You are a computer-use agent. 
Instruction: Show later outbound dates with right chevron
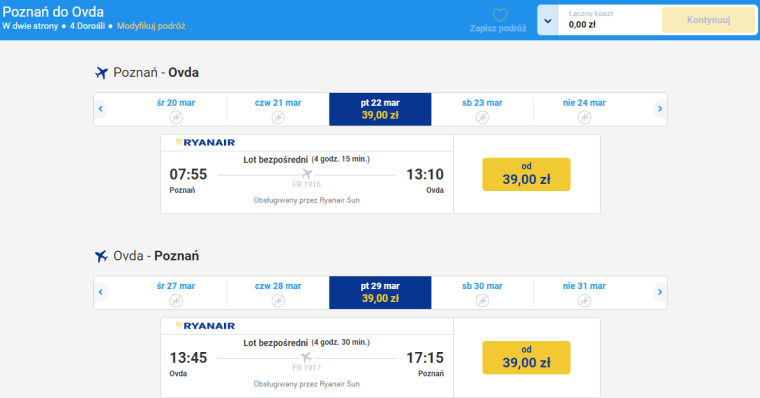(660, 109)
